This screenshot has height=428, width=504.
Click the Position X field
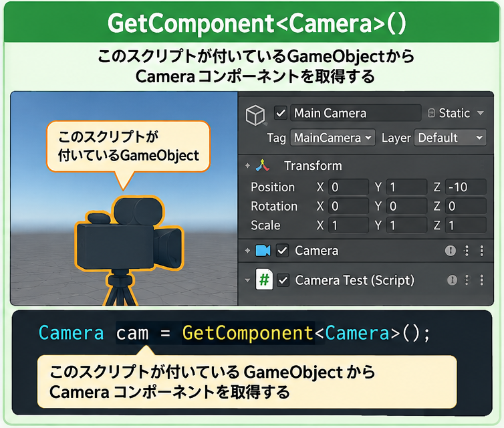(348, 187)
